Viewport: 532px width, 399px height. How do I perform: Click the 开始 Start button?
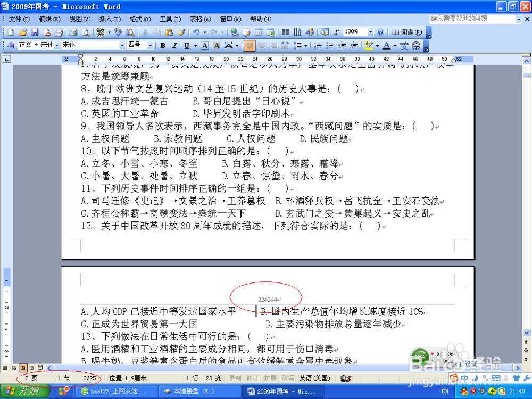coord(24,391)
